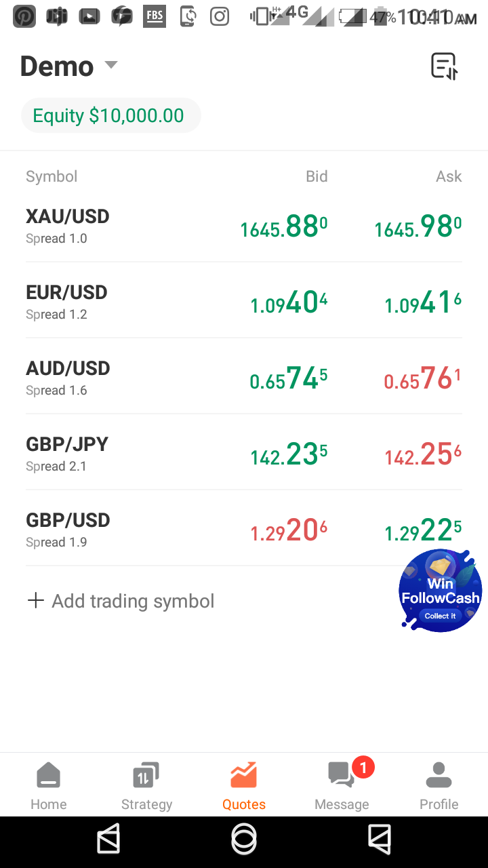This screenshot has width=488, height=868.
Task: Tap the Win FollowCash floating badge
Action: [441, 591]
